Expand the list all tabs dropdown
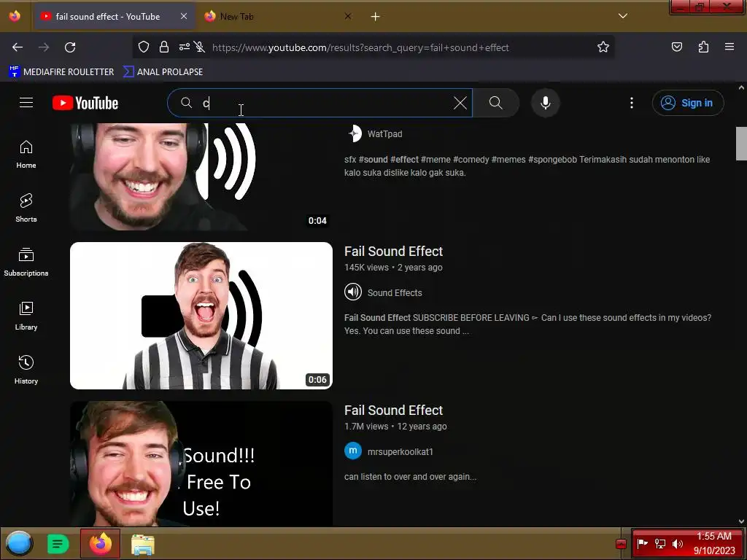The height and width of the screenshot is (560, 747). [x=623, y=16]
